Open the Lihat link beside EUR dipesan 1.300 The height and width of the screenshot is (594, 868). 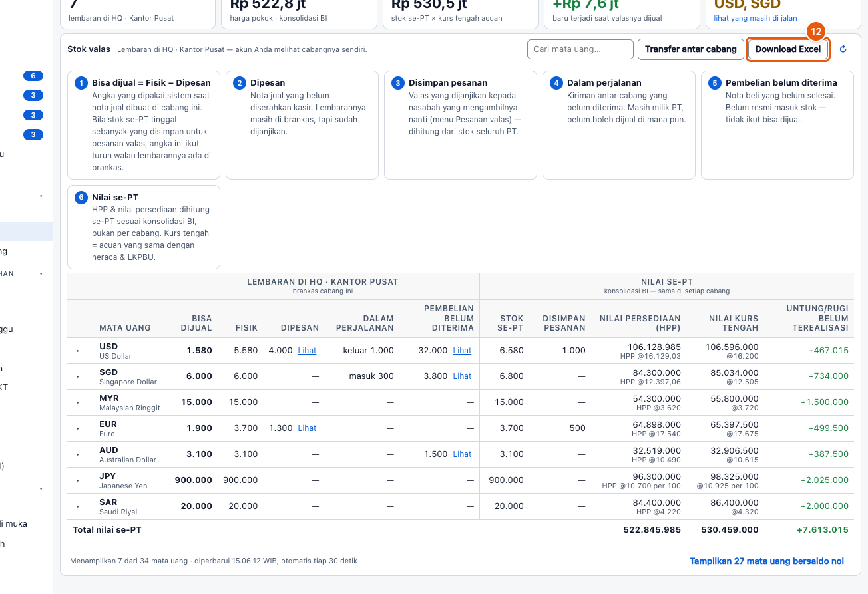coord(307,428)
